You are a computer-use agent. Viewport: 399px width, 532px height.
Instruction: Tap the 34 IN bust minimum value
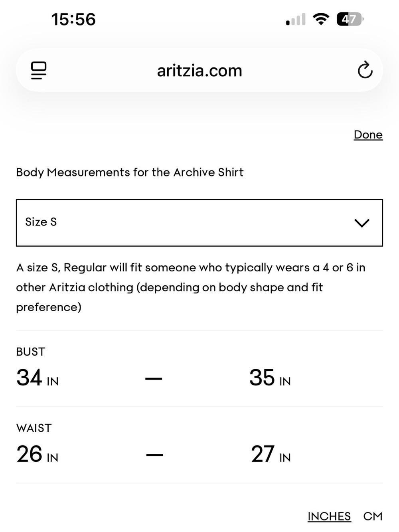tap(38, 378)
